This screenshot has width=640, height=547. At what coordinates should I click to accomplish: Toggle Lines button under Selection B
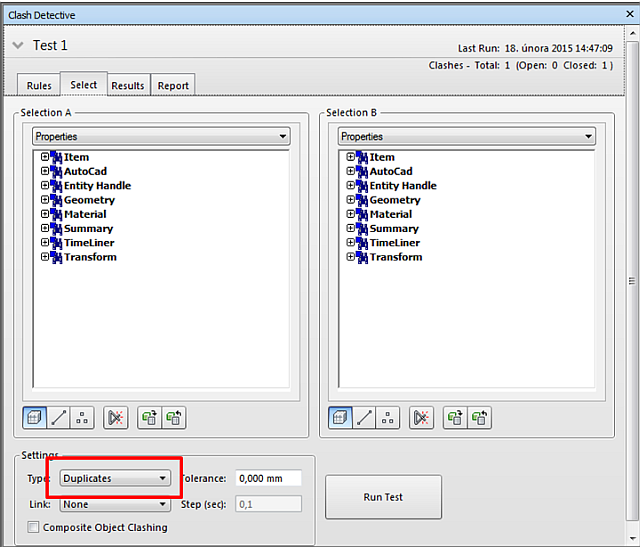pos(365,418)
